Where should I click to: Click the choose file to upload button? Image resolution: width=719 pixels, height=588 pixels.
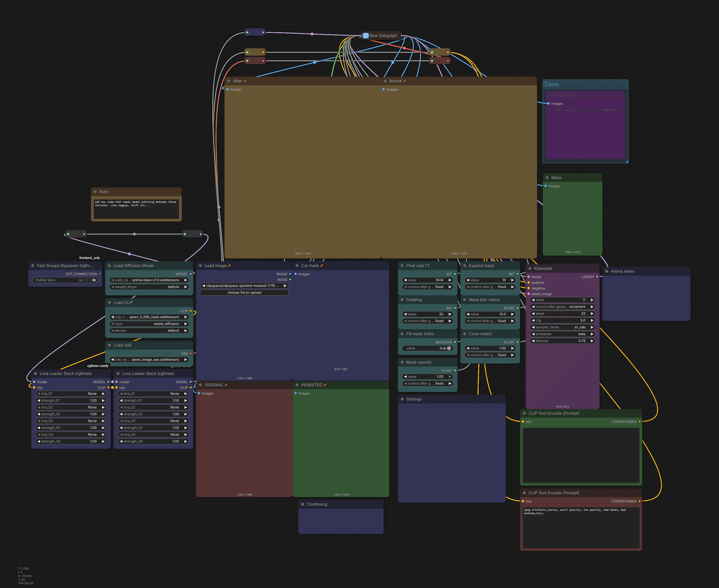244,293
